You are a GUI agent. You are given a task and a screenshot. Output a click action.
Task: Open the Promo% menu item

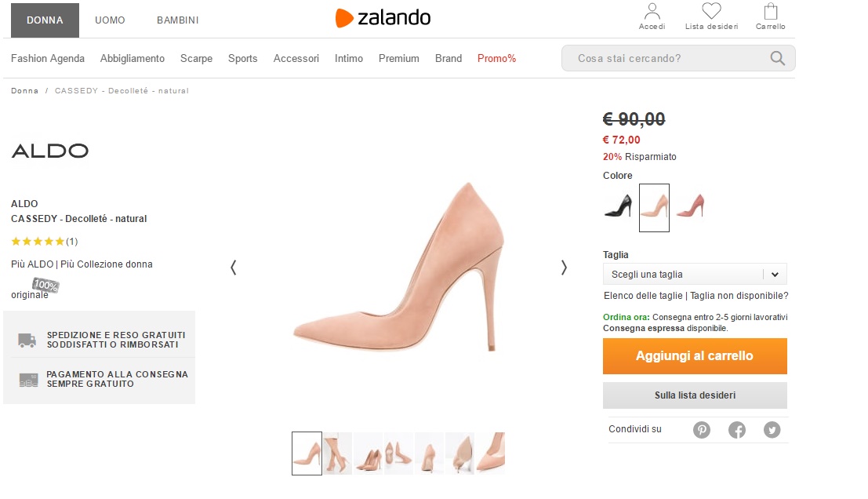click(x=496, y=59)
